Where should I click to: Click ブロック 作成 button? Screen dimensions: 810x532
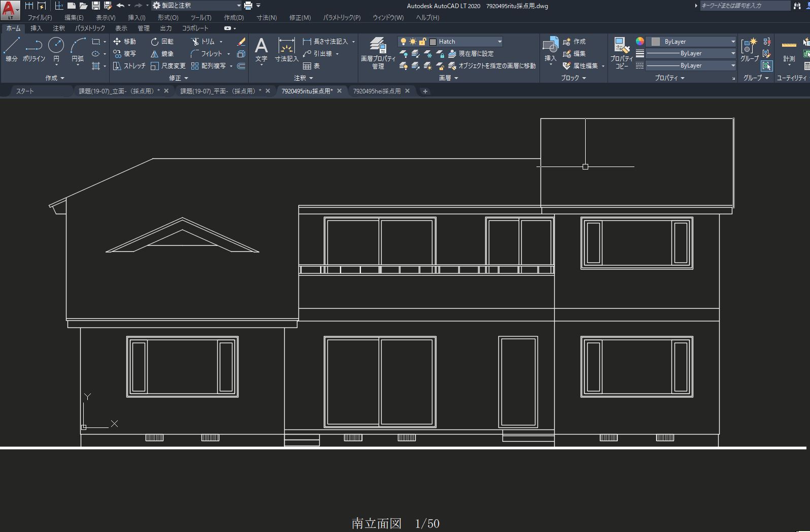point(574,42)
